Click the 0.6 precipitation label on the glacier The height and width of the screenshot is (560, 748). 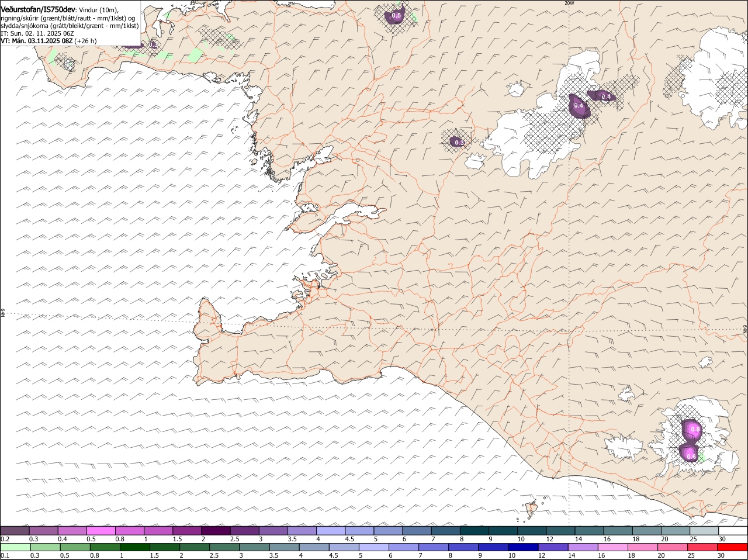pos(691,457)
